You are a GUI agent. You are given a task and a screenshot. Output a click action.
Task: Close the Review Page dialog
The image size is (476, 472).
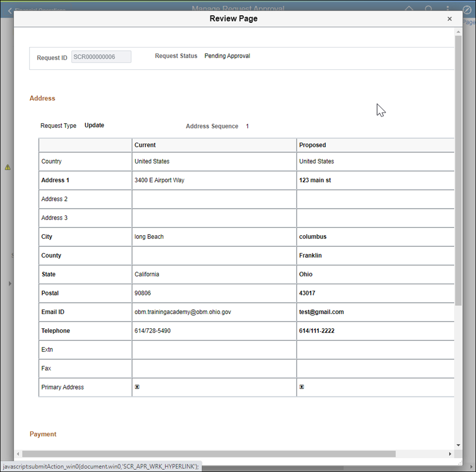coord(450,19)
